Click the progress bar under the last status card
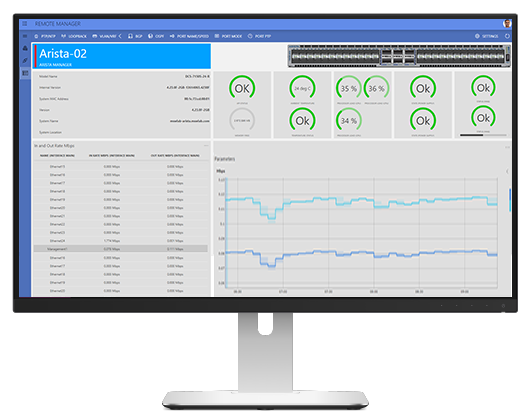This screenshot has width=531, height=414. (483, 135)
